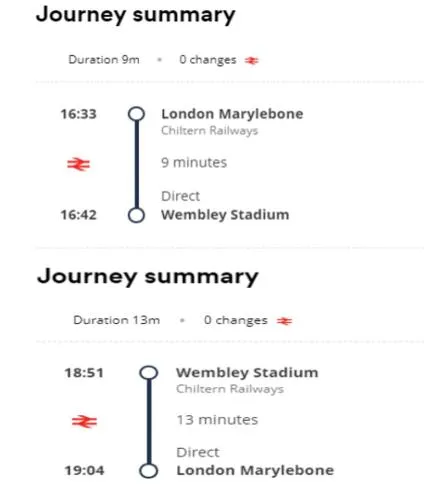Viewport: 424px width, 500px height.
Task: Click the departure circle marker at Wembley Stadium 18:51
Action: pos(148,373)
